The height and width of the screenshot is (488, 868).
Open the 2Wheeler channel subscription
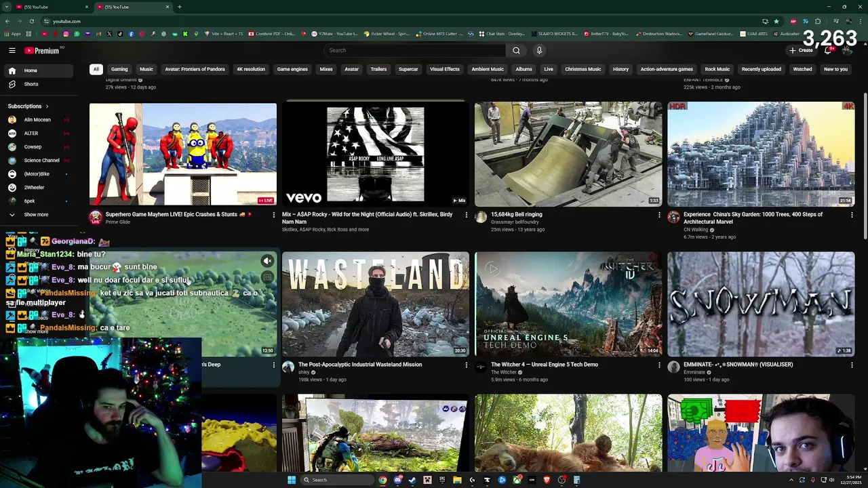click(x=37, y=188)
